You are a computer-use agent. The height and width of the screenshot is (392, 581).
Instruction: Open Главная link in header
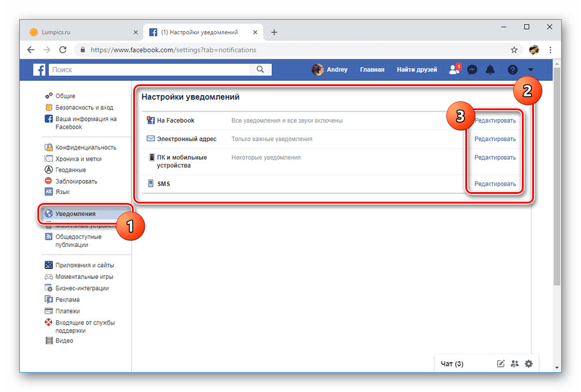pyautogui.click(x=372, y=70)
